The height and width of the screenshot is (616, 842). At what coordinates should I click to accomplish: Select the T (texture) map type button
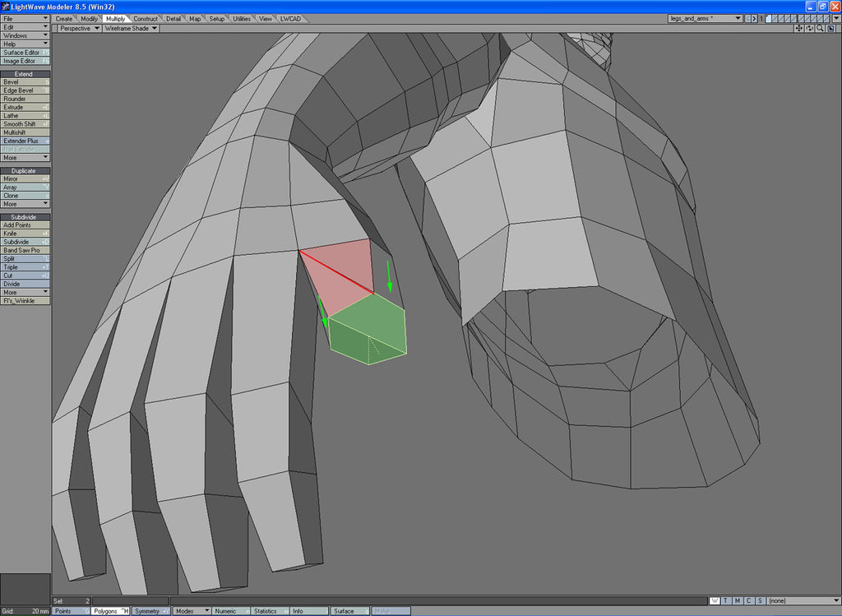pos(725,601)
